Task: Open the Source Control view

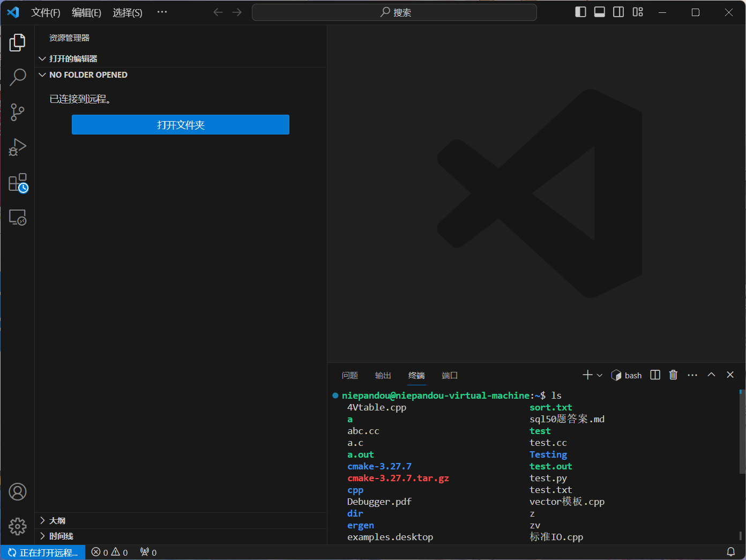Action: coord(18,112)
